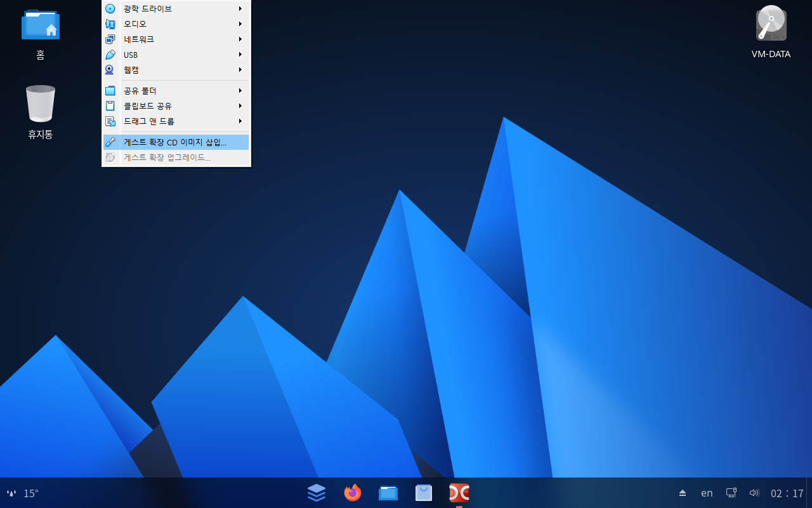The width and height of the screenshot is (812, 508).
Task: Switch the en keyboard language indicator
Action: pyautogui.click(x=707, y=493)
